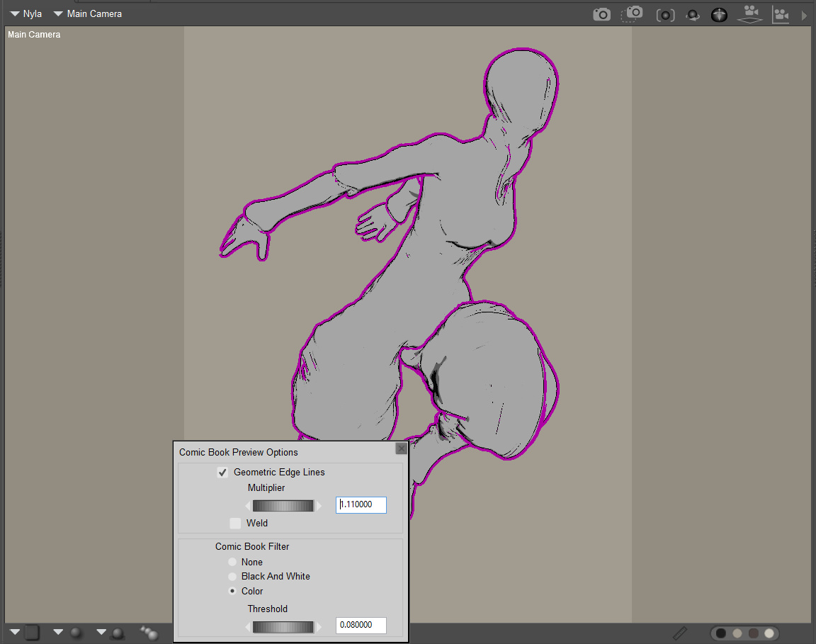Enable the Weld checkbox
This screenshot has height=644, width=816.
(x=235, y=524)
